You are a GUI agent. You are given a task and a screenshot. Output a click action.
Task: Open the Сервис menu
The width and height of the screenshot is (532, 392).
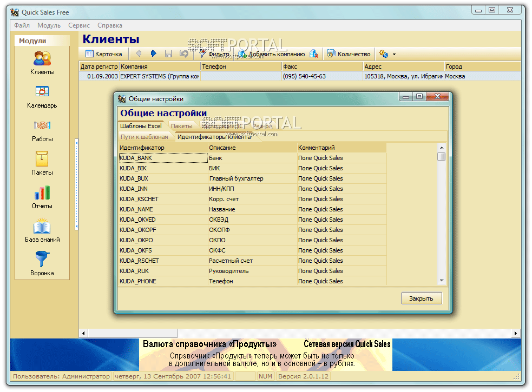pos(78,25)
